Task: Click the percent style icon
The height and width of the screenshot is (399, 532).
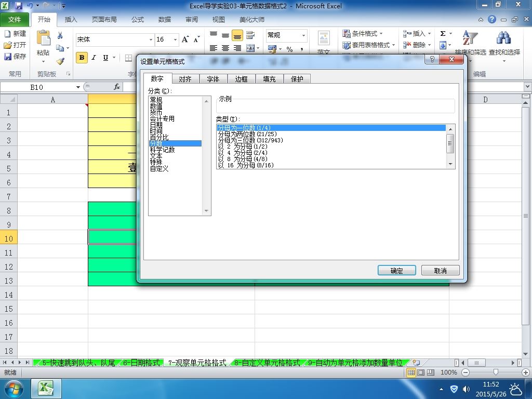Action: (x=289, y=49)
